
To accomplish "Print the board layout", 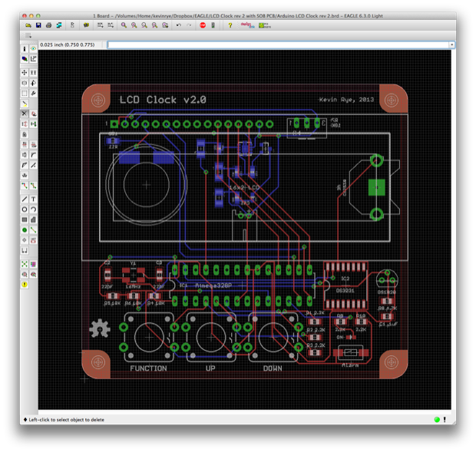I will (48, 25).
